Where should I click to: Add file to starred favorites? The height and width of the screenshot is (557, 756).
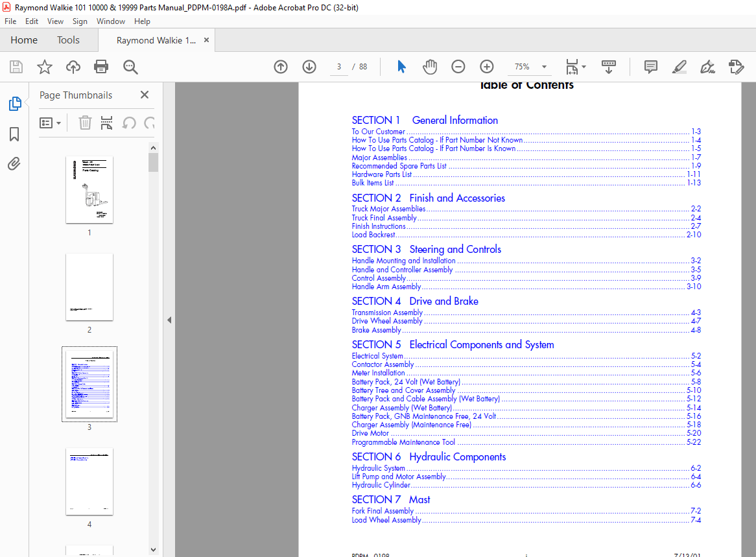(x=44, y=67)
